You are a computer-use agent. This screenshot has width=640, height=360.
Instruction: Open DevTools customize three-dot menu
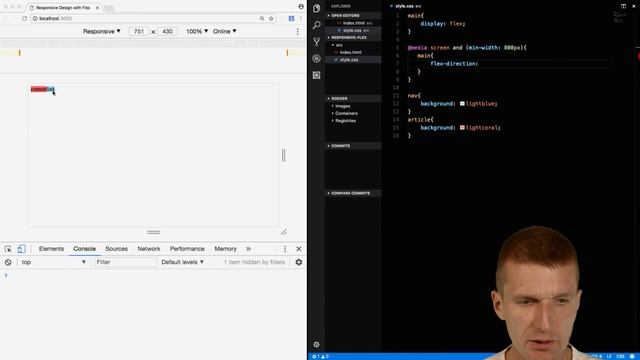click(285, 249)
